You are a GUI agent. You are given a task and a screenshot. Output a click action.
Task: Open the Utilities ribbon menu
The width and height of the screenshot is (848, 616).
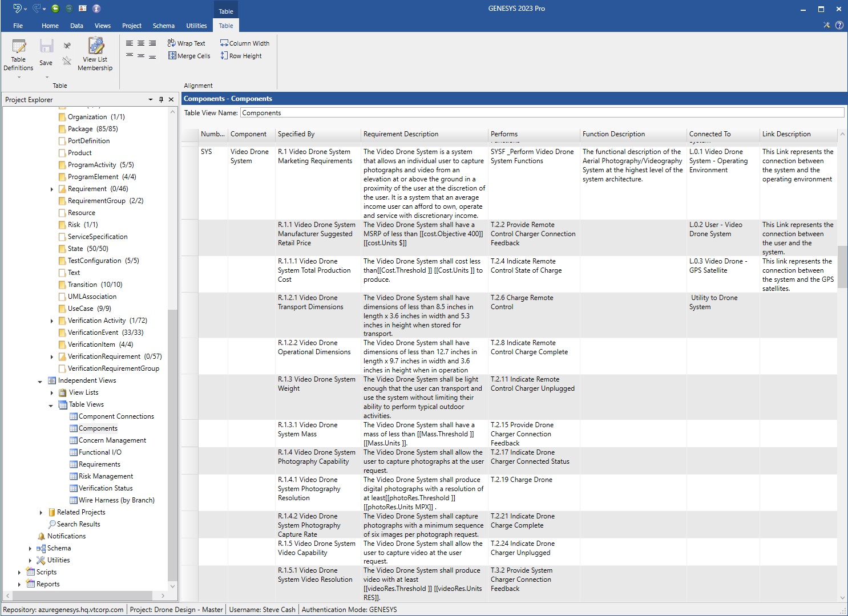pyautogui.click(x=196, y=26)
